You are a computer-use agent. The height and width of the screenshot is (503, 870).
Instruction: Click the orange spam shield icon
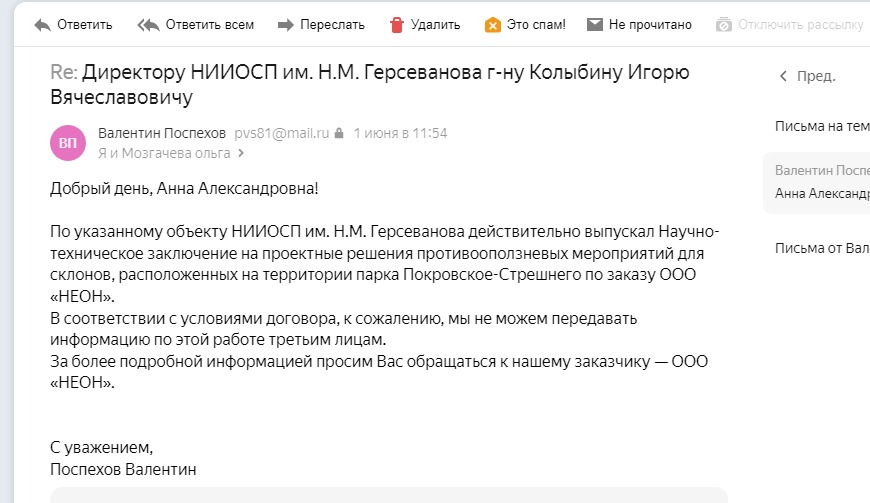point(492,25)
